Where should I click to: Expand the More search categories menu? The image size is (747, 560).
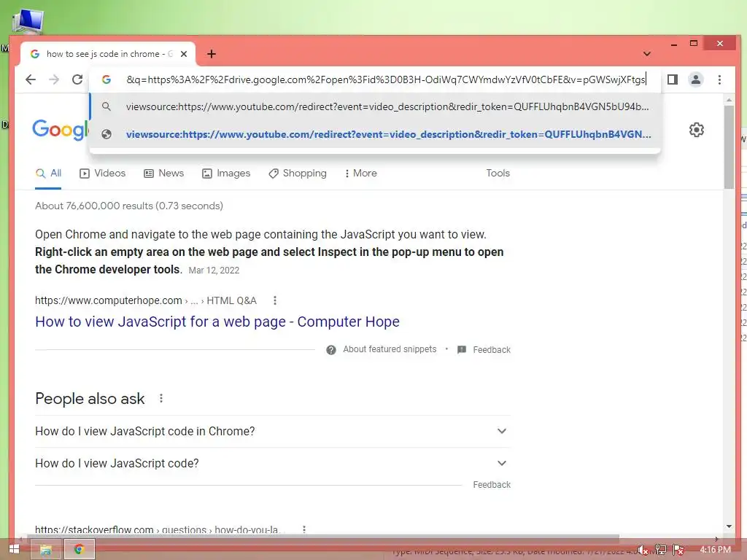tap(360, 174)
